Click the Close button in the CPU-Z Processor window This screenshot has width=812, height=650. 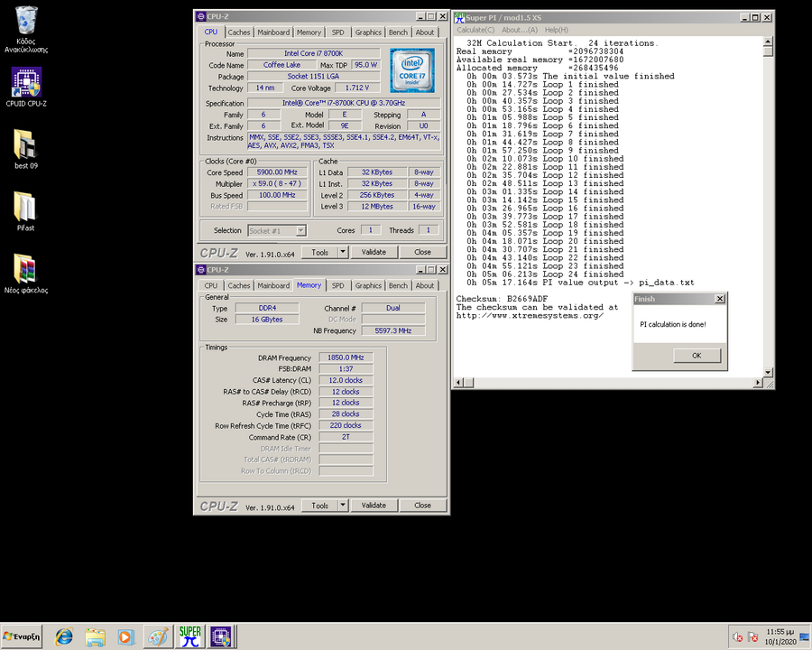point(422,253)
